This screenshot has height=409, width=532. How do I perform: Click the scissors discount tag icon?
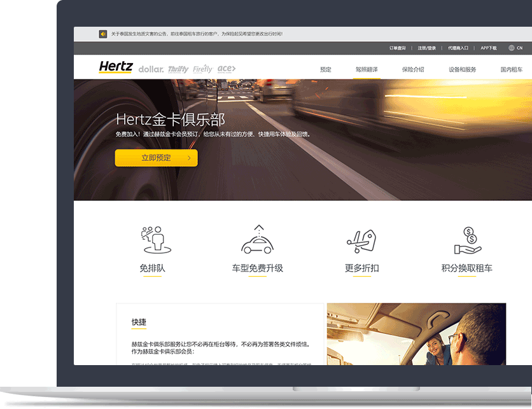pyautogui.click(x=361, y=240)
